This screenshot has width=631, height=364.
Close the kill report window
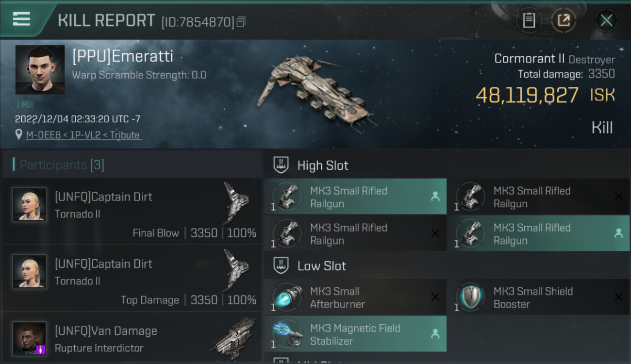point(606,20)
